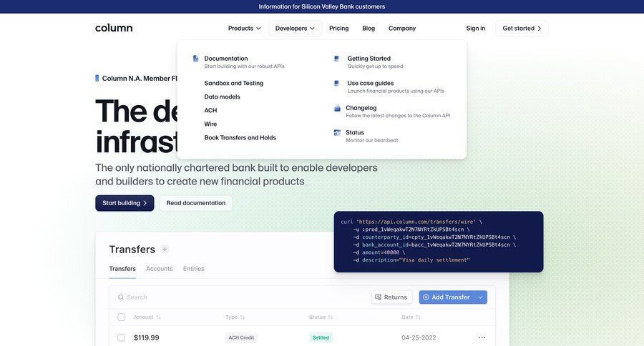The image size is (644, 346).
Task: Collapse the Developers dropdown menu
Action: click(x=295, y=28)
